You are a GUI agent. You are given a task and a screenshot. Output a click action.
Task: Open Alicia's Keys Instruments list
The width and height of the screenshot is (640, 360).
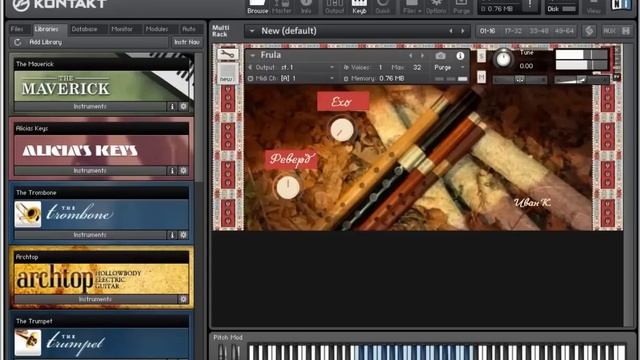point(90,171)
